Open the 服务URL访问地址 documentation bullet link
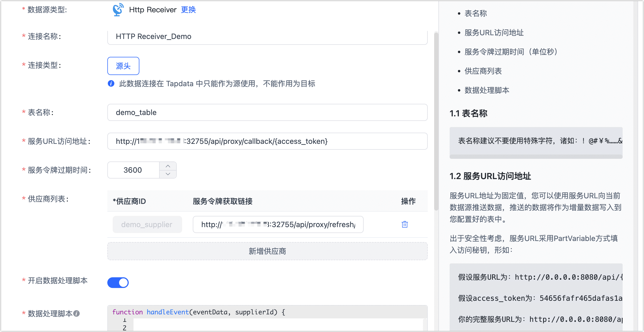Viewport: 644px width, 332px height. coord(494,33)
